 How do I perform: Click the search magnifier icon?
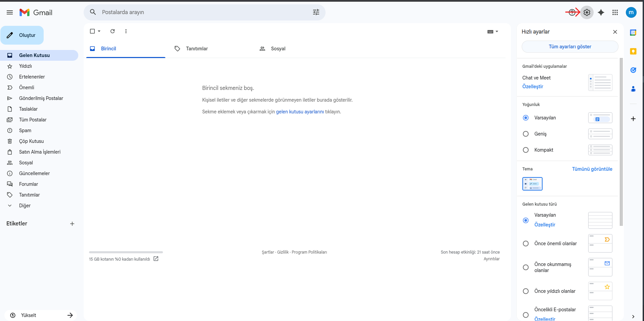coord(93,12)
